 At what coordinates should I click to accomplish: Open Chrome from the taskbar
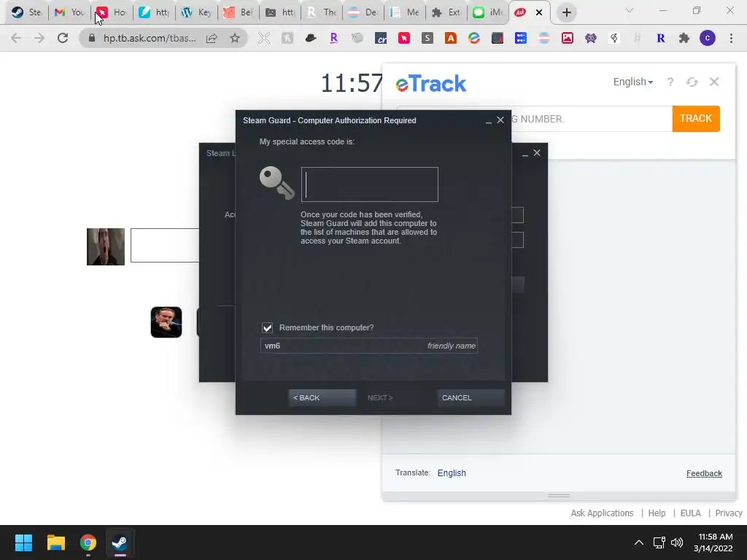tap(88, 542)
